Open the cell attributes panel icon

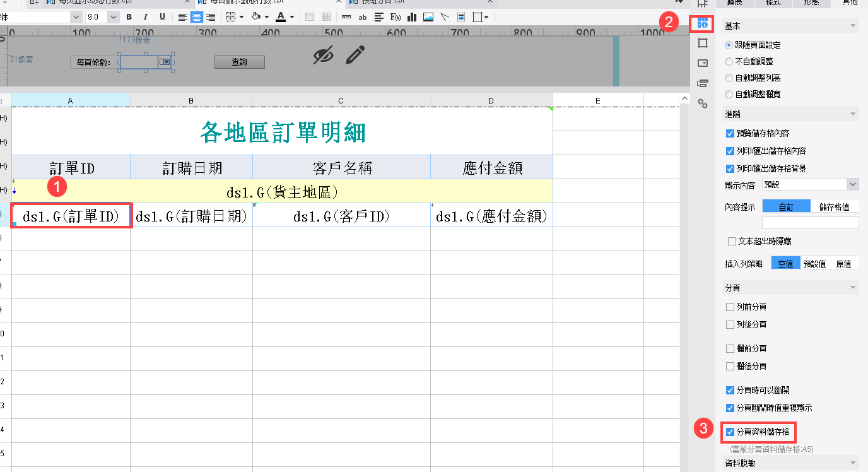pos(703,23)
